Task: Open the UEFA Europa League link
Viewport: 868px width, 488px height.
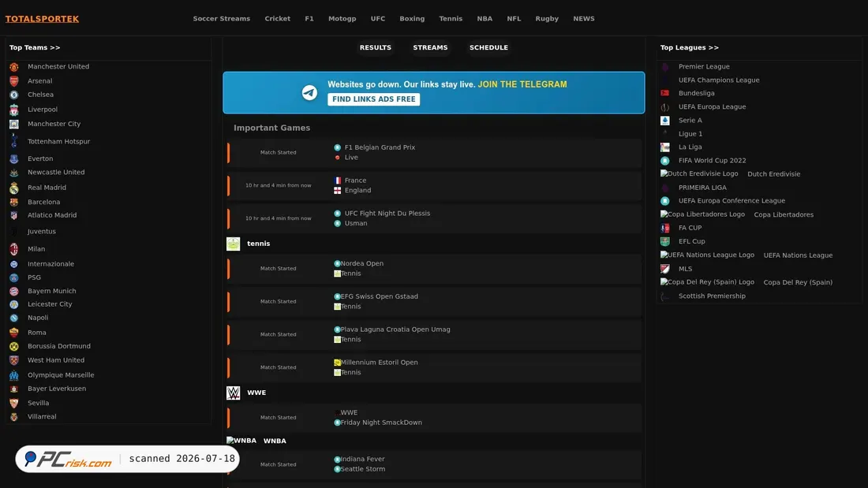Action: [x=712, y=106]
